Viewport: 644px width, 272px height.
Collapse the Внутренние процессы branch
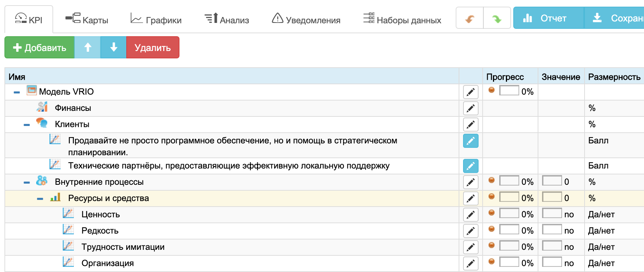pyautogui.click(x=27, y=182)
